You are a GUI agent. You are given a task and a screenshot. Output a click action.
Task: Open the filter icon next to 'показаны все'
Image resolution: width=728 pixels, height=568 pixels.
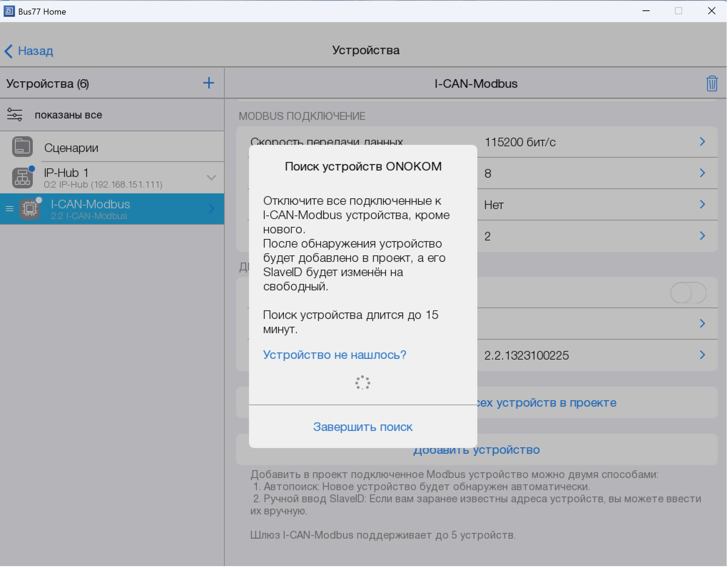(15, 115)
